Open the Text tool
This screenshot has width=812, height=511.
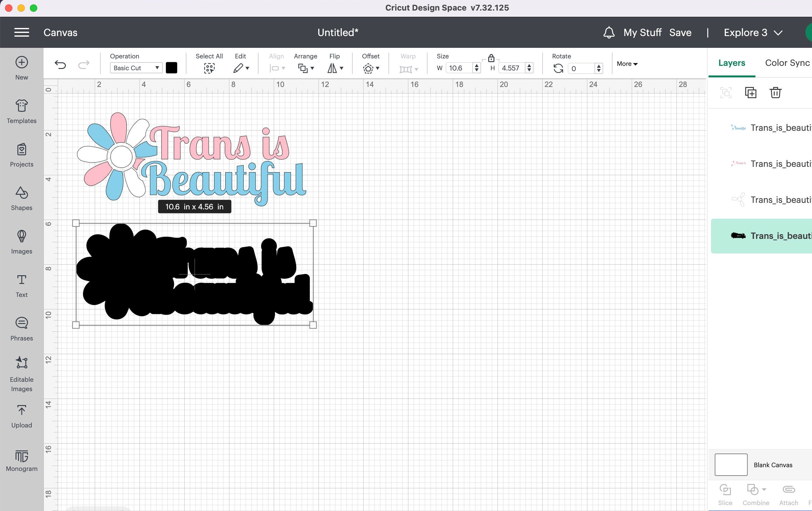click(x=21, y=284)
